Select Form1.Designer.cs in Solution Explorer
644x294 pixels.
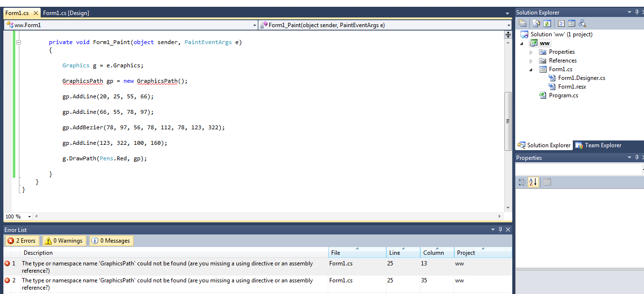(x=582, y=78)
